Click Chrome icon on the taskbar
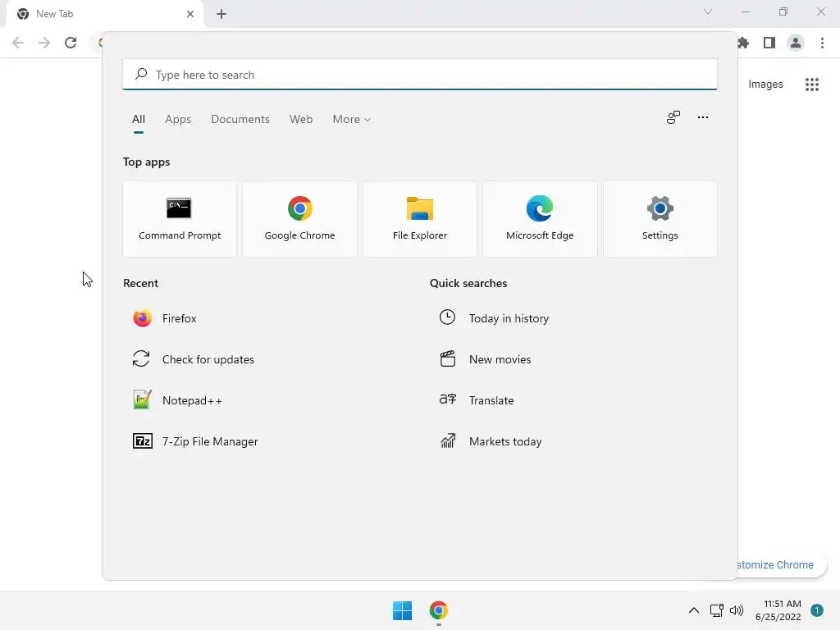The image size is (840, 630). coord(438,610)
